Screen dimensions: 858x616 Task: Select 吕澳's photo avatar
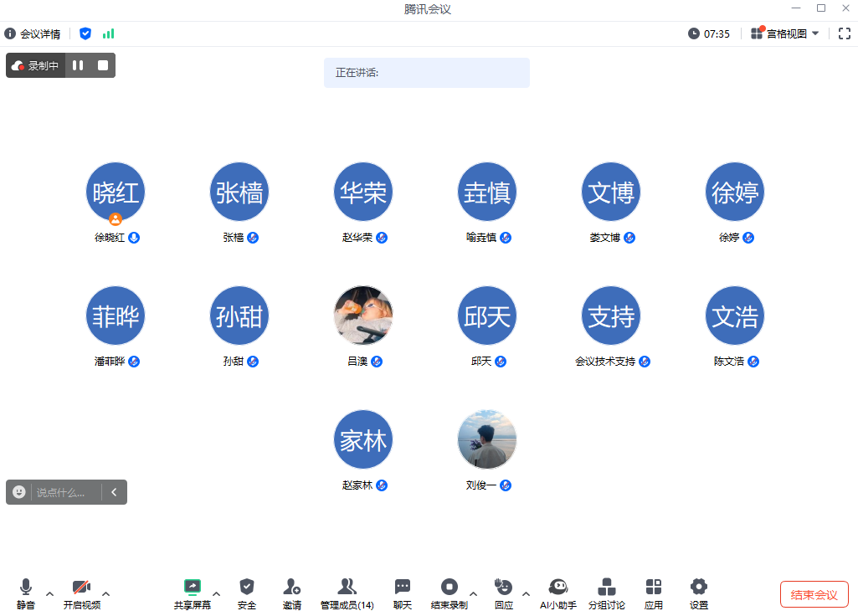coord(363,316)
